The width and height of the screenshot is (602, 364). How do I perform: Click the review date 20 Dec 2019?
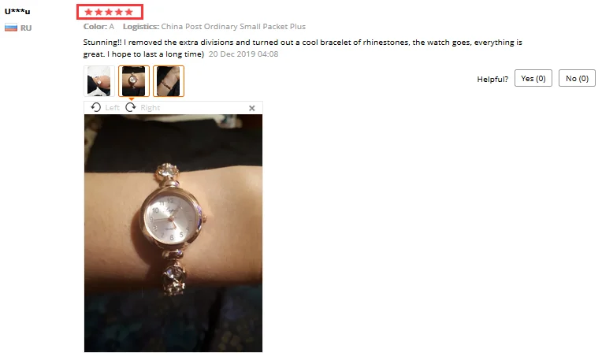point(243,54)
